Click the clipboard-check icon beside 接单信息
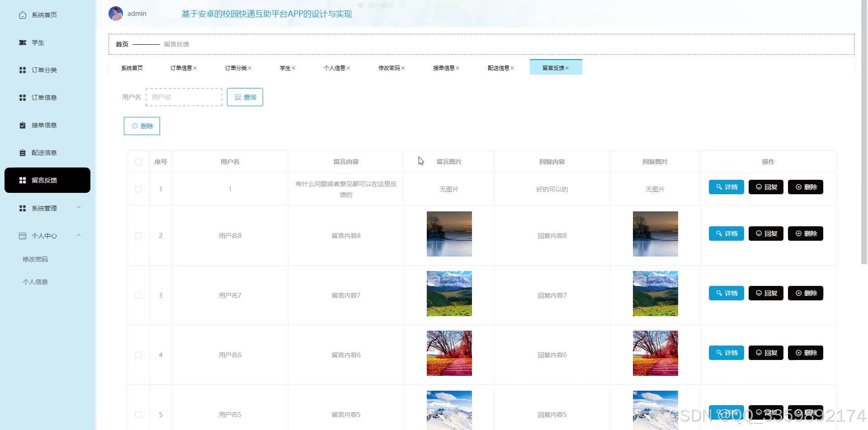This screenshot has height=430, width=868. point(23,125)
